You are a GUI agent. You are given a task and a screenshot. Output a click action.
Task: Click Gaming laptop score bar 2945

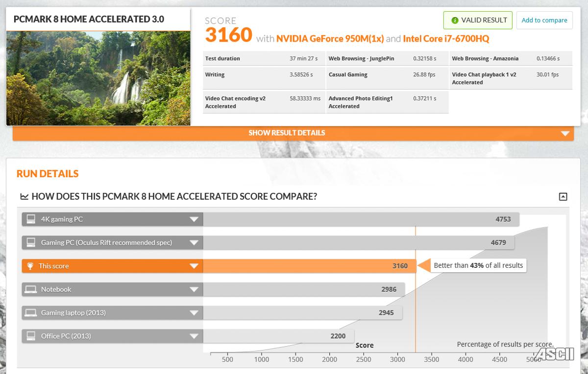(303, 313)
